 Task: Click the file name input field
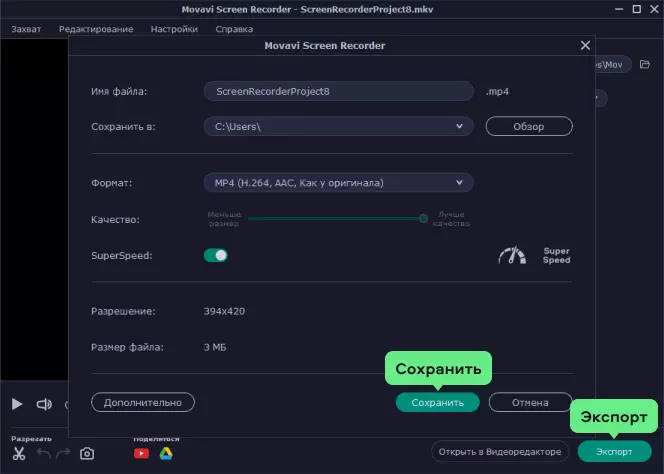pyautogui.click(x=338, y=91)
